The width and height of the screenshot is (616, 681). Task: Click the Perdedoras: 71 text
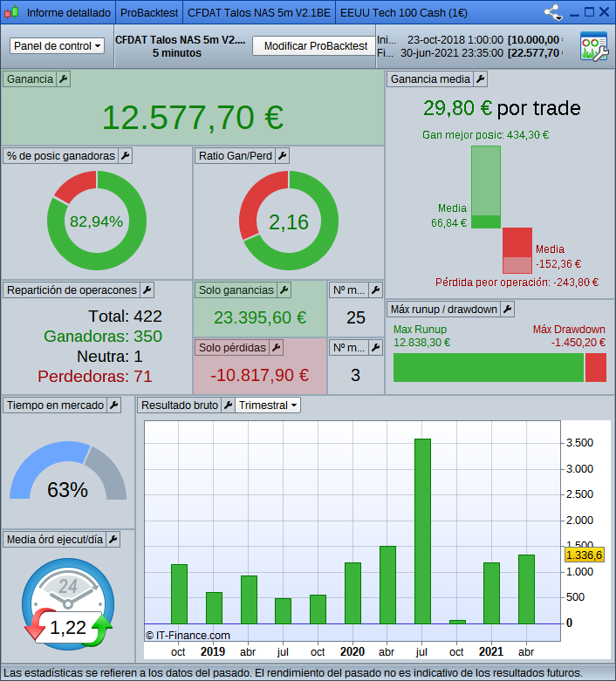[95, 376]
